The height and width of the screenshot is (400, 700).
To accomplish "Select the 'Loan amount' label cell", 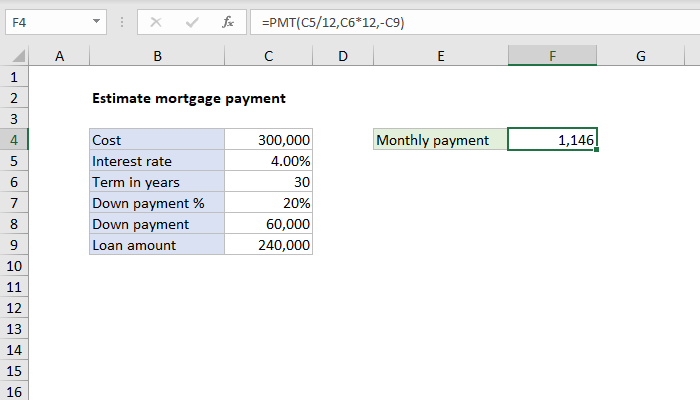I will (x=157, y=245).
